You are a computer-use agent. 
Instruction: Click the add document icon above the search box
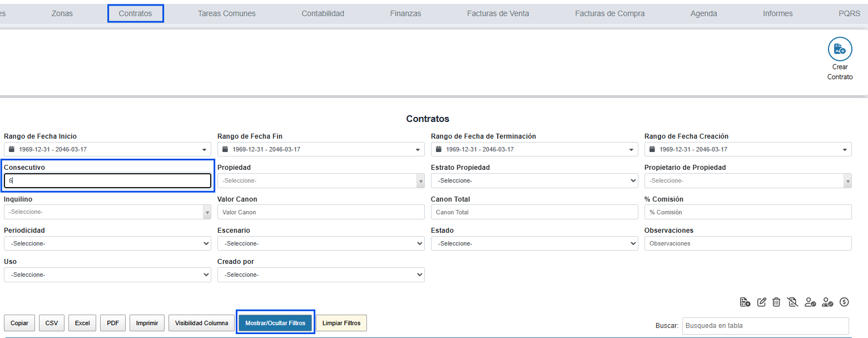pos(745,302)
